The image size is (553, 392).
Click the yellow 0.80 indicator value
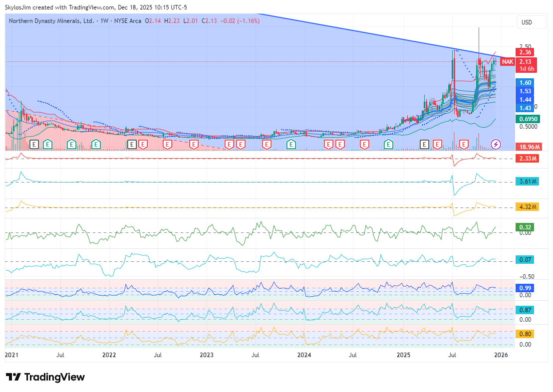pos(525,334)
